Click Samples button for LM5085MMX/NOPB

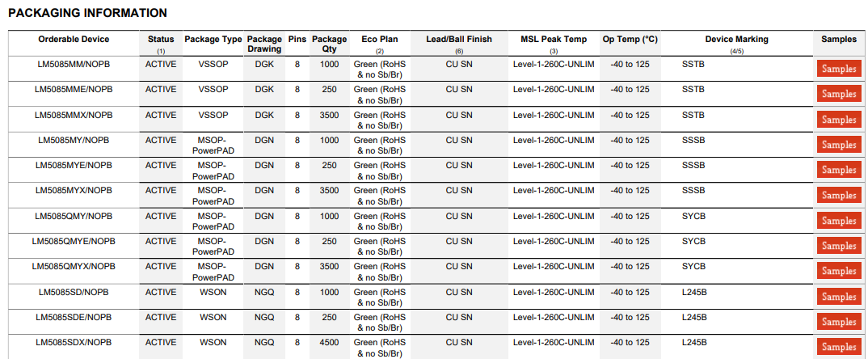tap(839, 120)
